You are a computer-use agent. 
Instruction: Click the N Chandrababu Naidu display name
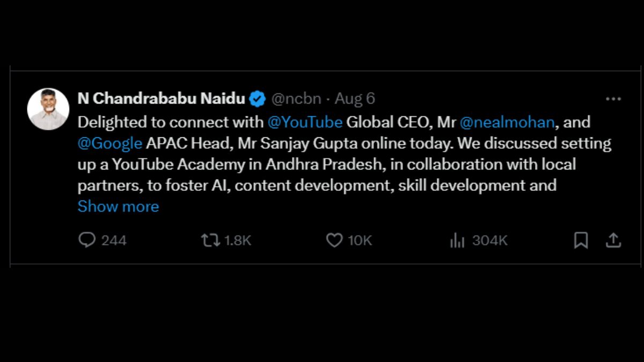[161, 99]
